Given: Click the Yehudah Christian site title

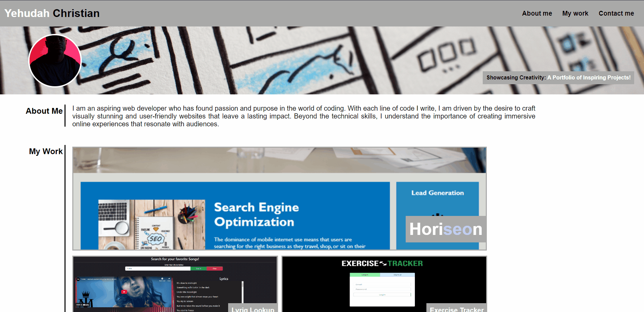Looking at the screenshot, I should [x=52, y=13].
